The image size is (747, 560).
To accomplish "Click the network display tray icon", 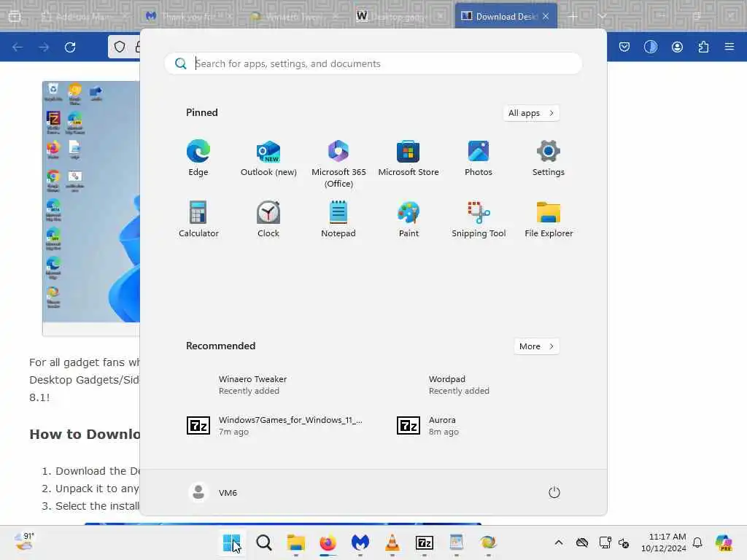I will (x=605, y=542).
